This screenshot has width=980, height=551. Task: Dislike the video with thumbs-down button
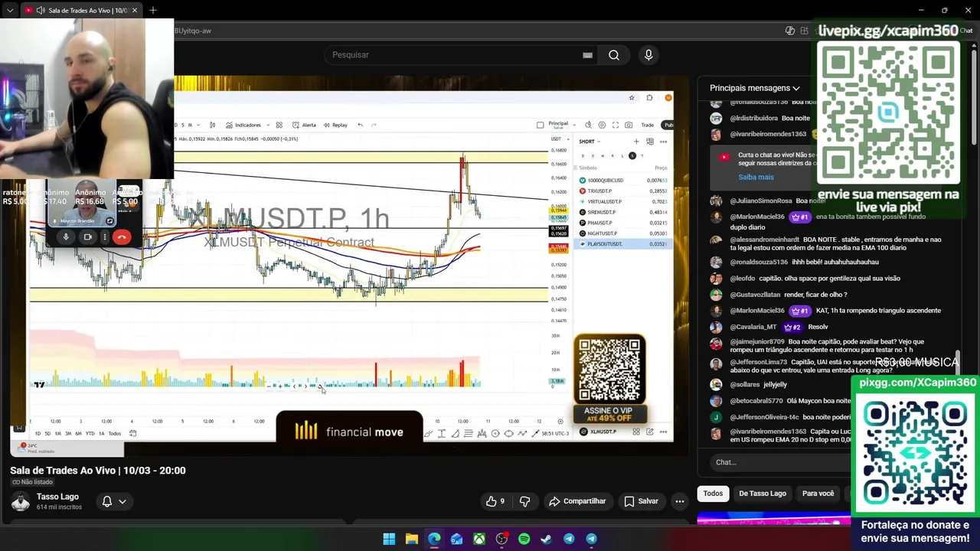pos(525,501)
